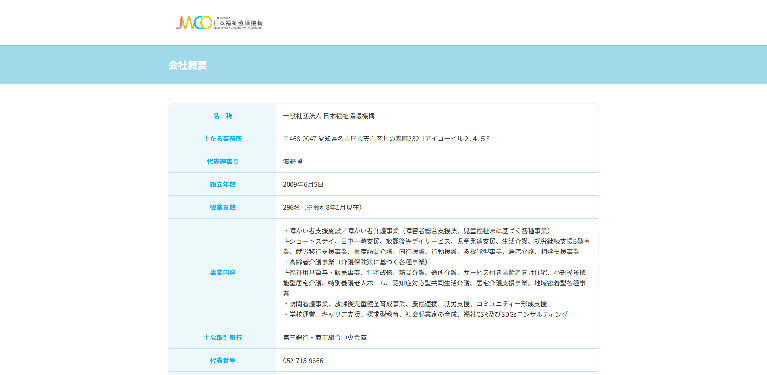Select the address line starting with 〒468
This screenshot has width=767, height=375.
386,139
